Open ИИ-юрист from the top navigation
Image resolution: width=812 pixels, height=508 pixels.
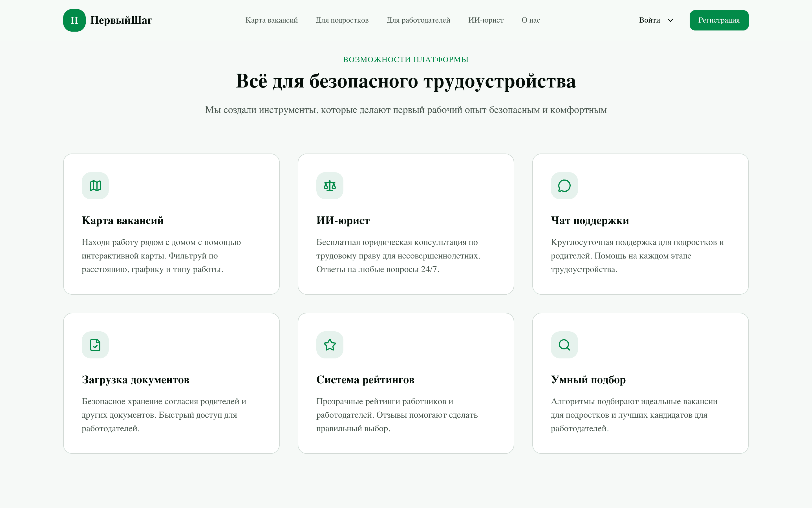[x=486, y=20]
